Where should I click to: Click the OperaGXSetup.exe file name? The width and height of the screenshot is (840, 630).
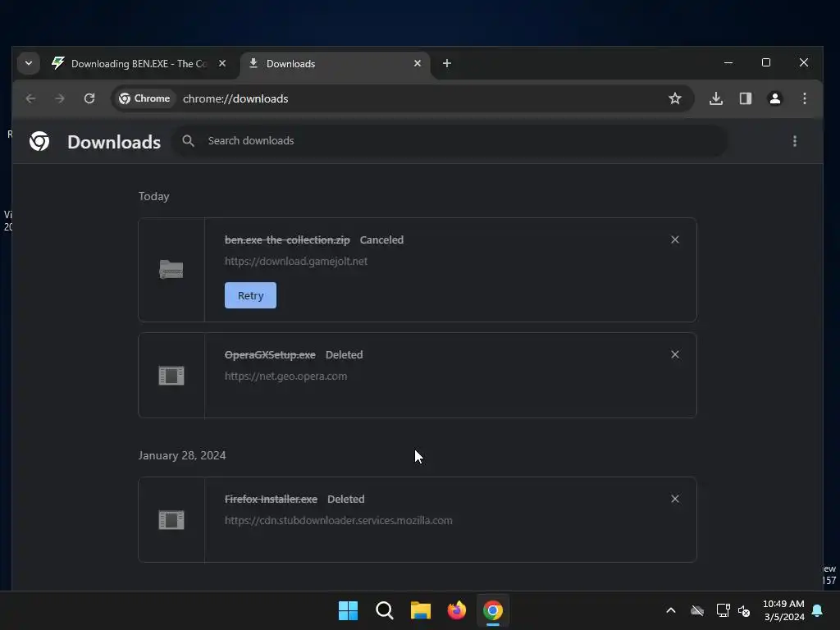click(x=270, y=355)
